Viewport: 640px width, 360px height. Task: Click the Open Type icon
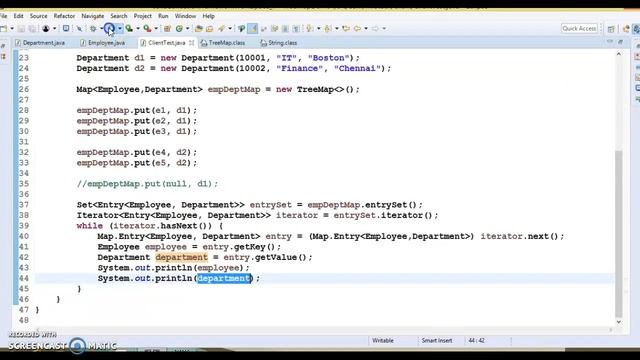pyautogui.click(x=199, y=29)
